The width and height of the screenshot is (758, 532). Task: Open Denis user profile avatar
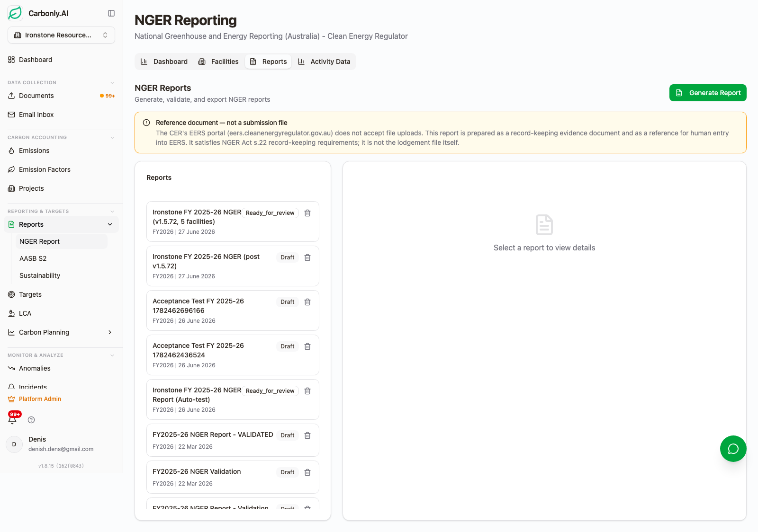pyautogui.click(x=14, y=444)
